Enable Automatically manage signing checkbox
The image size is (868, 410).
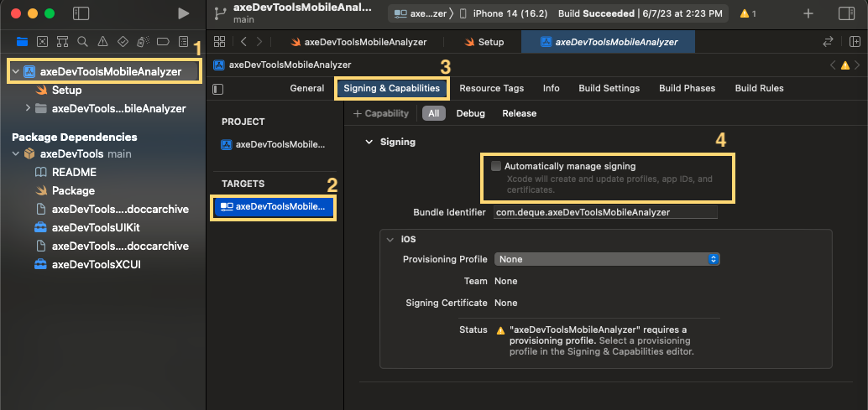click(496, 166)
